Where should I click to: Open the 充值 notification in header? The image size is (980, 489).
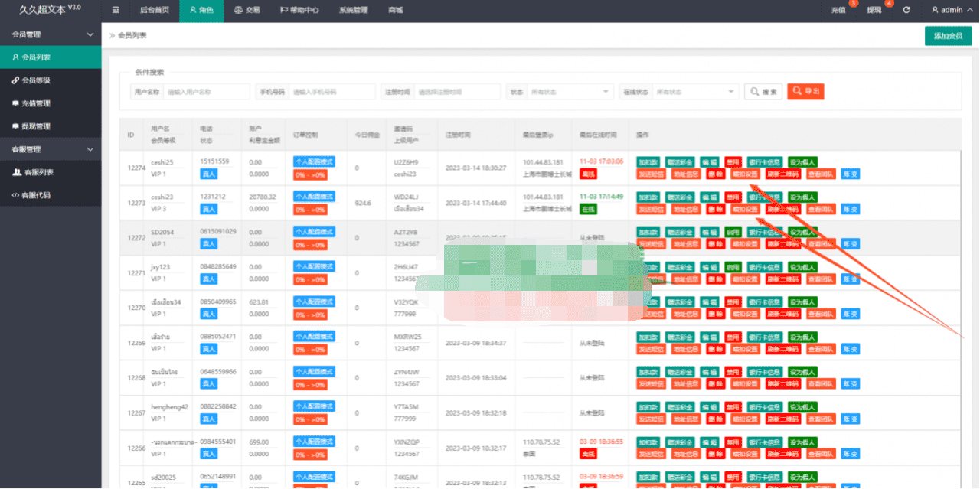point(838,10)
